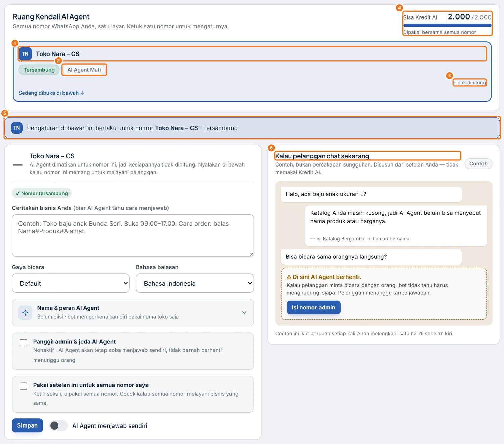Click the Ceritakan bisnis Anda text area

[133, 235]
